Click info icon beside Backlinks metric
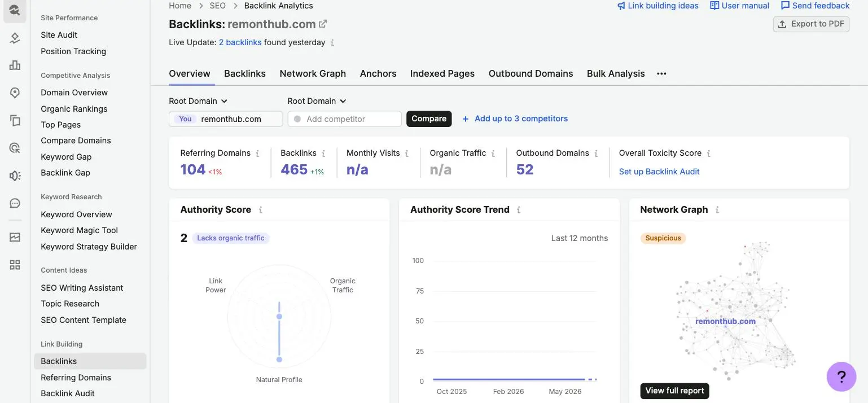 click(323, 153)
